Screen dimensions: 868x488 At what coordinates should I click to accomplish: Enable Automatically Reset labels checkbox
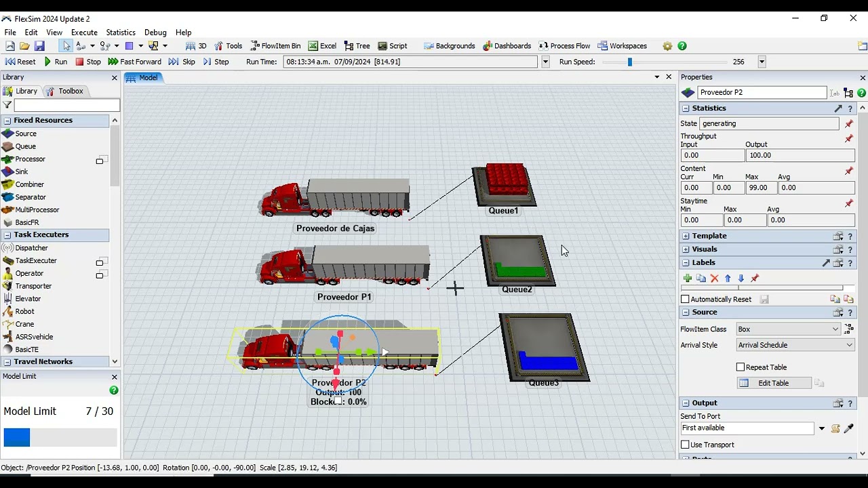685,300
